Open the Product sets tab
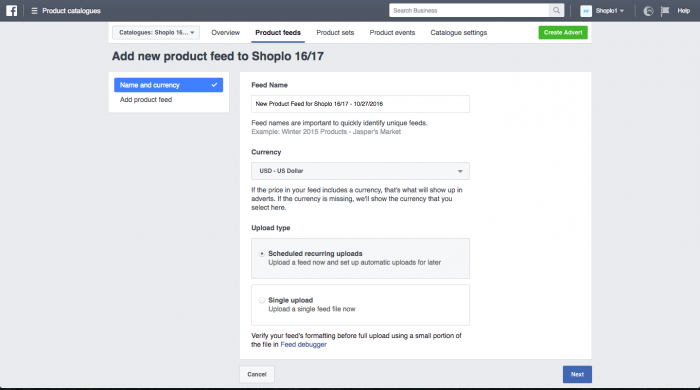Screen dimensions: 700x390 pos(335,33)
